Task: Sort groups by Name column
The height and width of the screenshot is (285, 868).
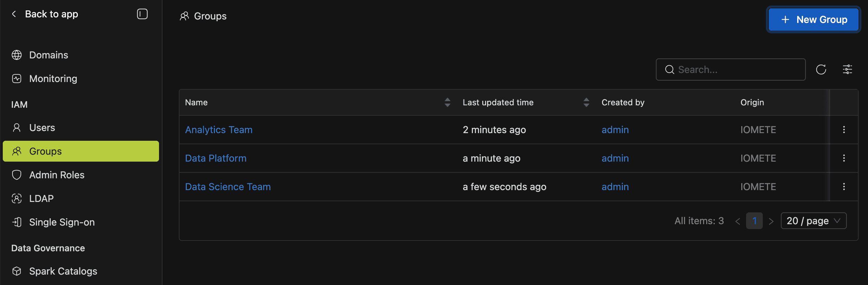Action: pos(448,103)
